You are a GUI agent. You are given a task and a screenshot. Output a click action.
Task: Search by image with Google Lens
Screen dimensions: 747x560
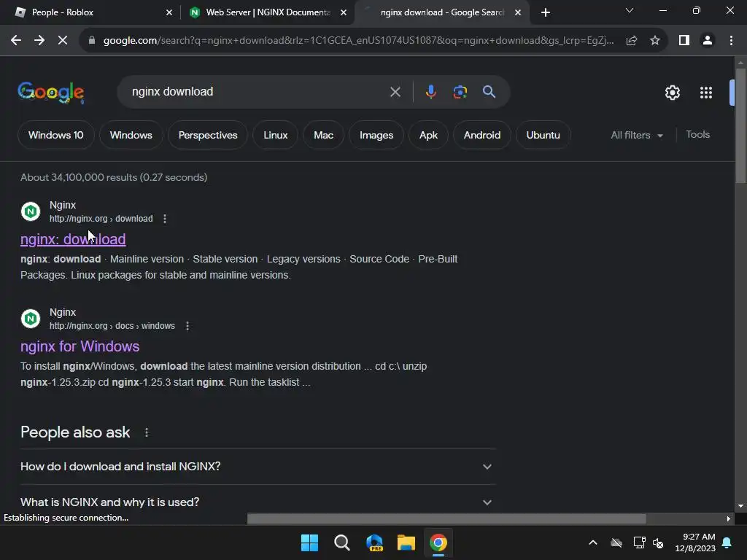click(460, 92)
